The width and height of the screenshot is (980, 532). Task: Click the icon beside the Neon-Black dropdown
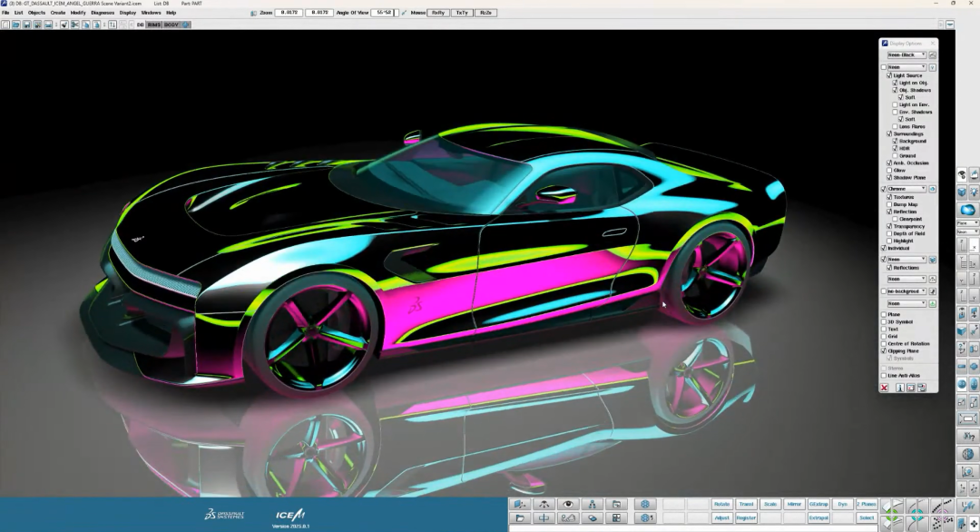pos(933,55)
